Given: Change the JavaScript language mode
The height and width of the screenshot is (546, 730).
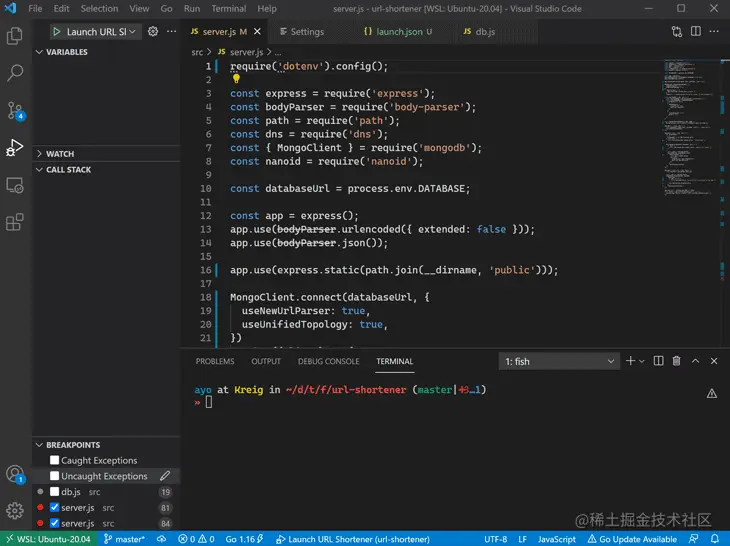Looking at the screenshot, I should [x=557, y=539].
